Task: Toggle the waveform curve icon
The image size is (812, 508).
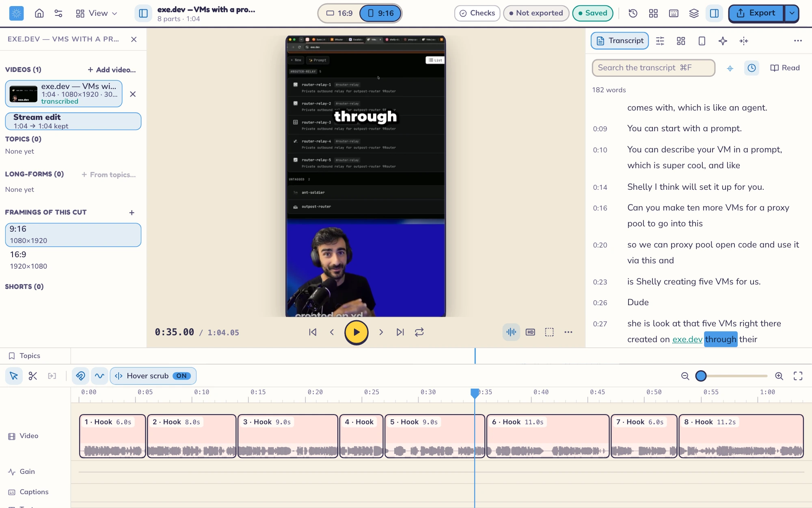Action: (99, 376)
